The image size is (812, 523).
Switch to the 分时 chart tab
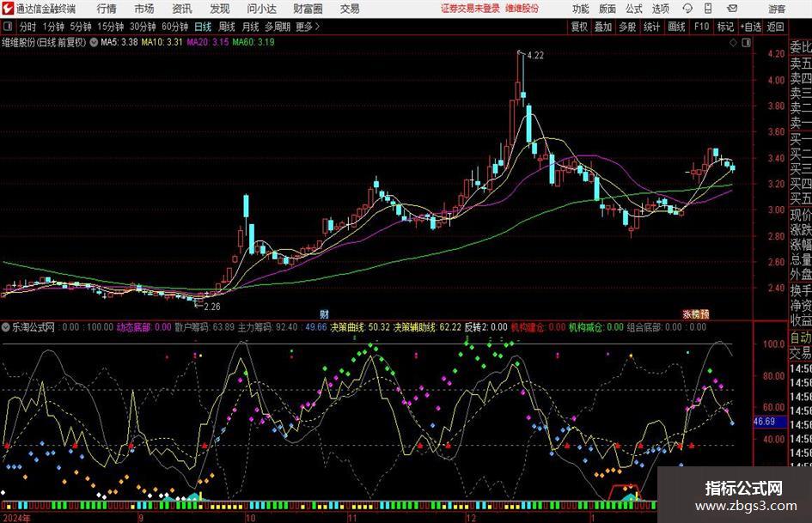[28, 27]
